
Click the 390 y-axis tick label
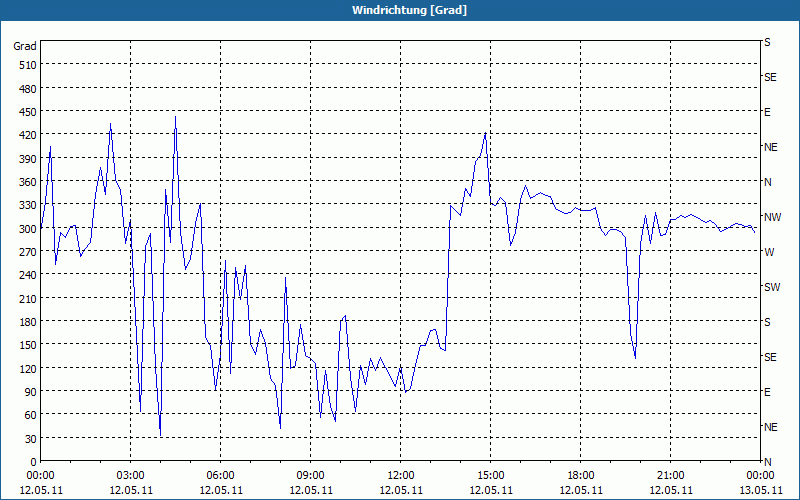(28, 159)
